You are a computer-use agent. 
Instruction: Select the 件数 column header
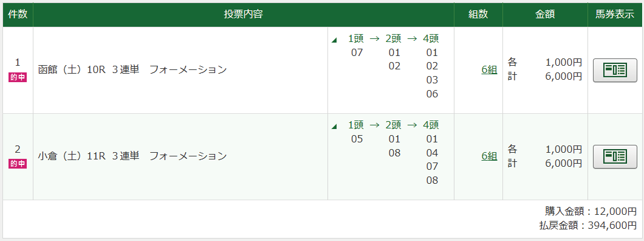18,15
